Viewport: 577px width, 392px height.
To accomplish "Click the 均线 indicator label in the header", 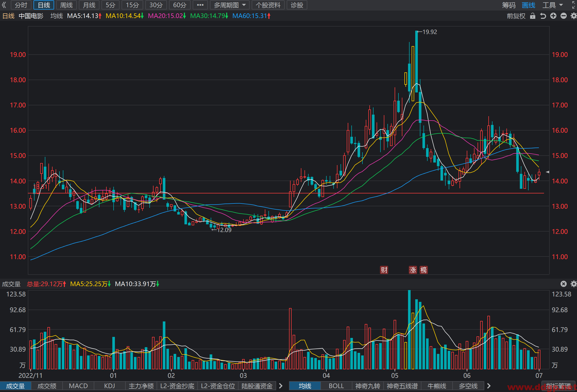I will tap(57, 16).
